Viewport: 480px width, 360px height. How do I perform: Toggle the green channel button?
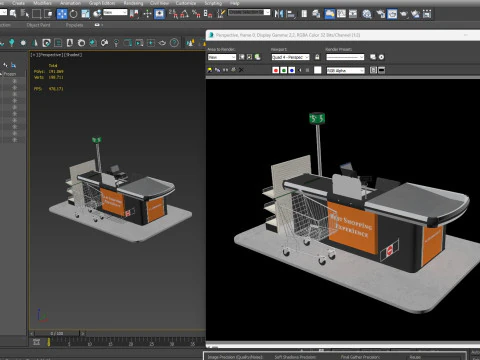[284, 70]
